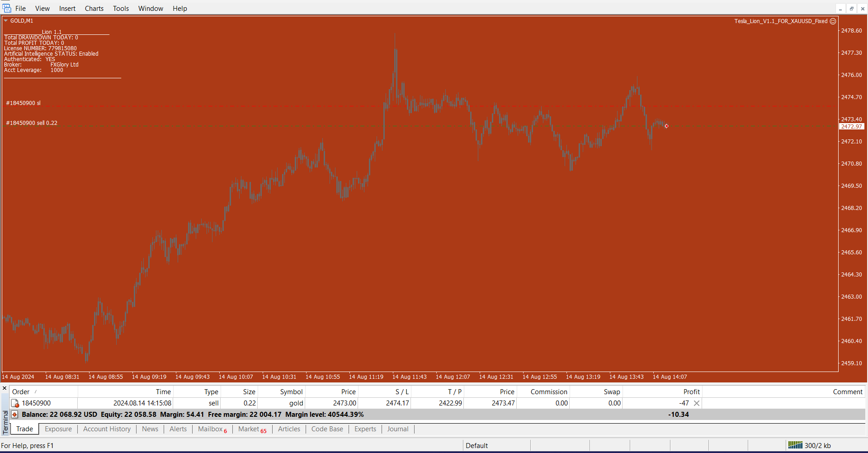Click the Tesla Lion expert advisor smiley icon
This screenshot has width=868, height=453.
click(833, 21)
